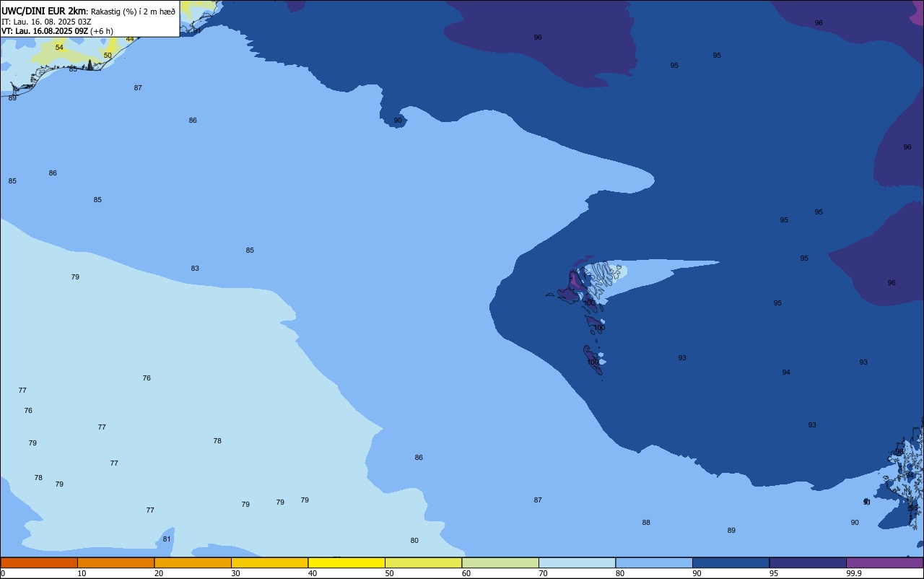Click the '95' legend tick label on the colorbar

coord(774,573)
